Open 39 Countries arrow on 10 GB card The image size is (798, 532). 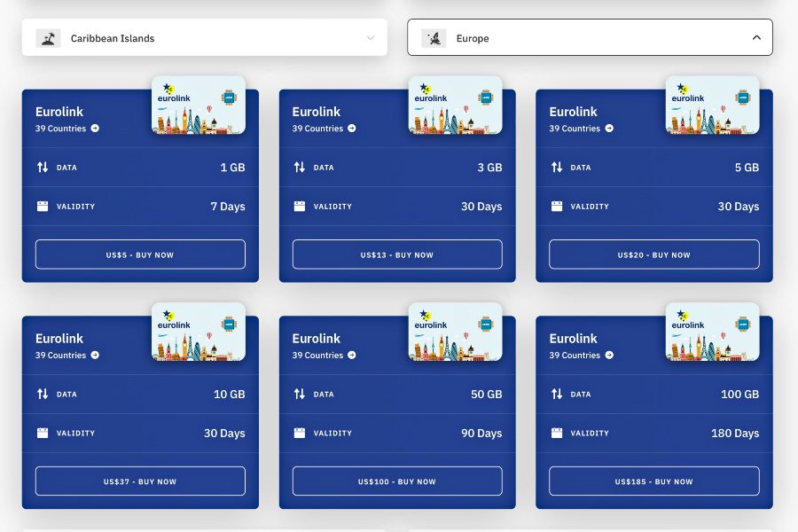point(95,355)
